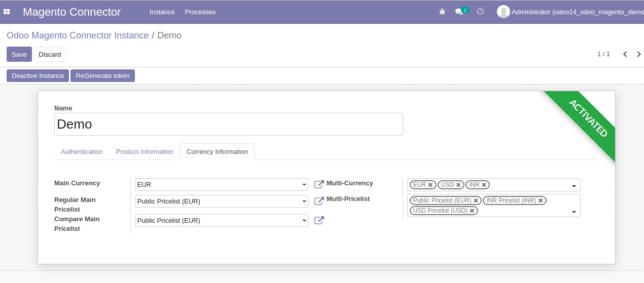Go to the next record arrow
Image resolution: width=644 pixels, height=283 pixels.
(638, 54)
